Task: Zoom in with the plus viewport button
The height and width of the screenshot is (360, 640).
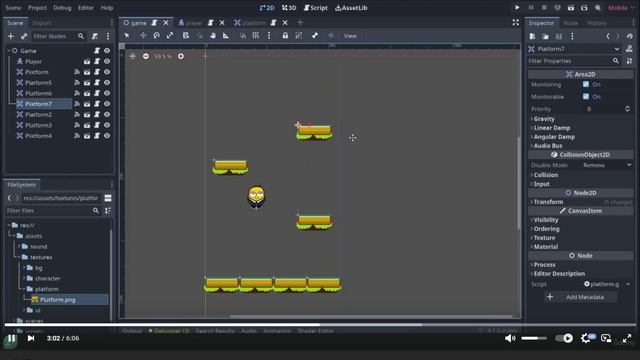Action: click(x=181, y=56)
